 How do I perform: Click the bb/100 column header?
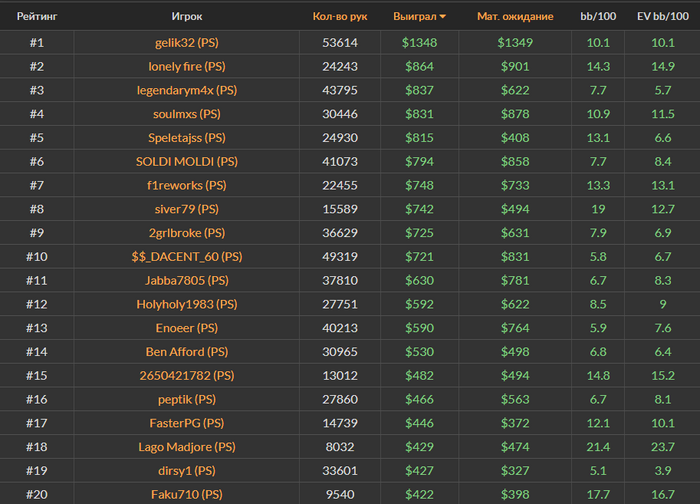coord(598,17)
